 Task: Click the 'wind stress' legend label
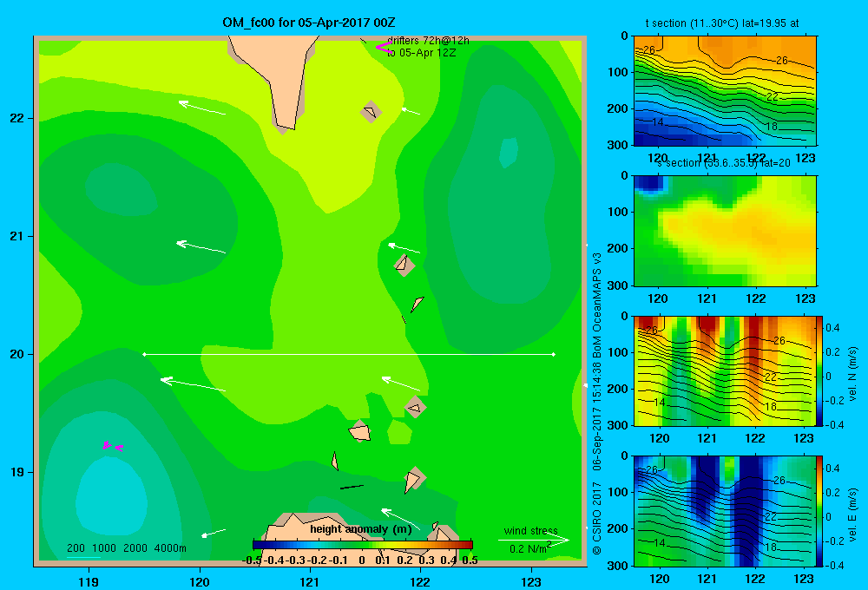530,530
